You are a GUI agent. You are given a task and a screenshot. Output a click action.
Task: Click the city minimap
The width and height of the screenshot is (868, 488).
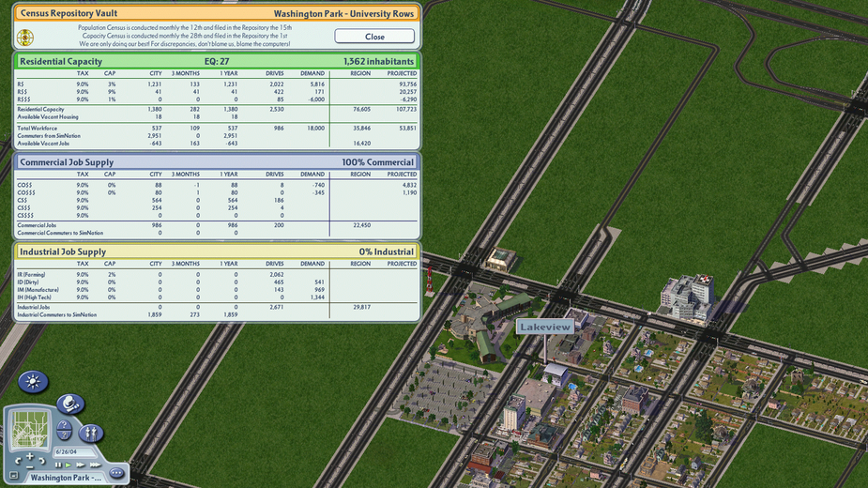(30, 429)
